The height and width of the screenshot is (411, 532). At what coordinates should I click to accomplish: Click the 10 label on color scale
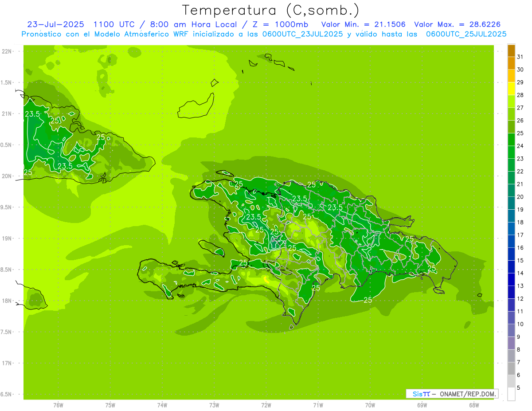[520, 324]
